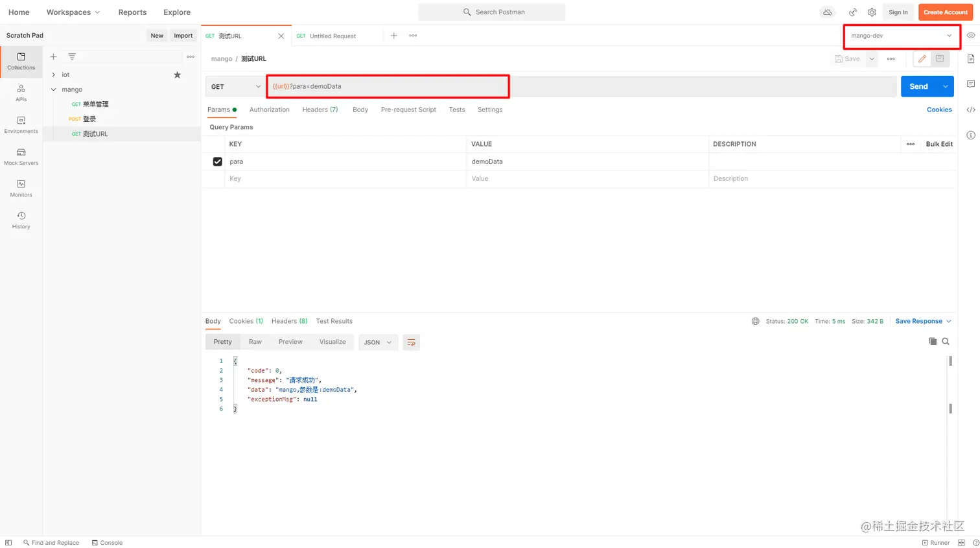Search the response body with the magnifier icon
The height and width of the screenshot is (548, 980).
(x=946, y=341)
